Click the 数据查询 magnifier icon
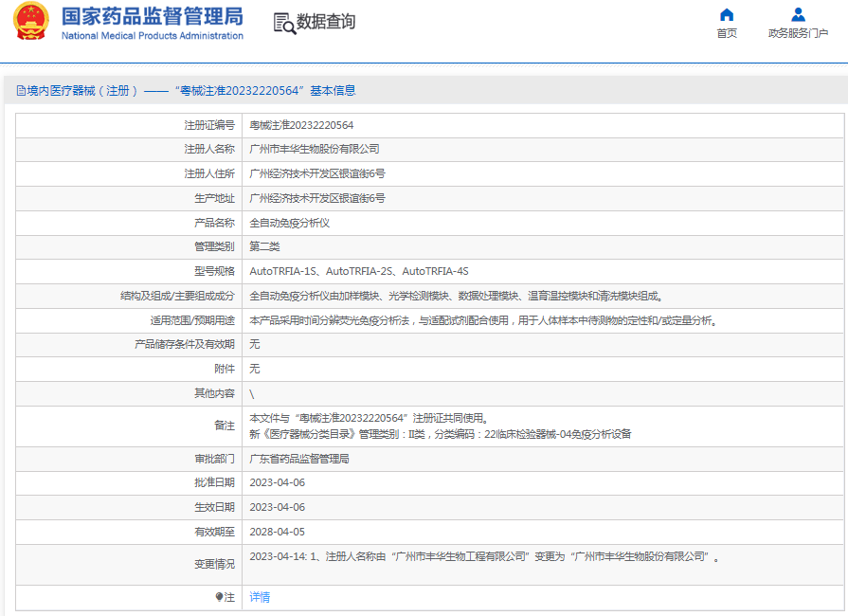 point(283,23)
